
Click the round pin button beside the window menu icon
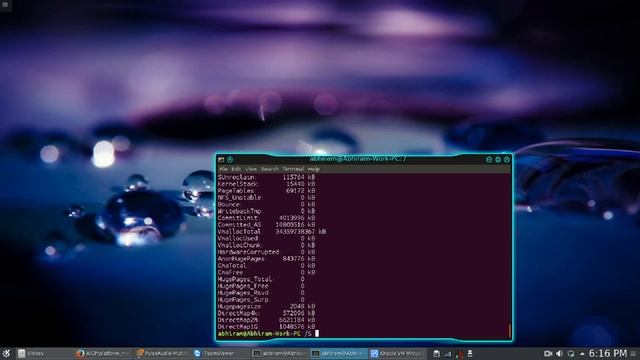(230, 160)
